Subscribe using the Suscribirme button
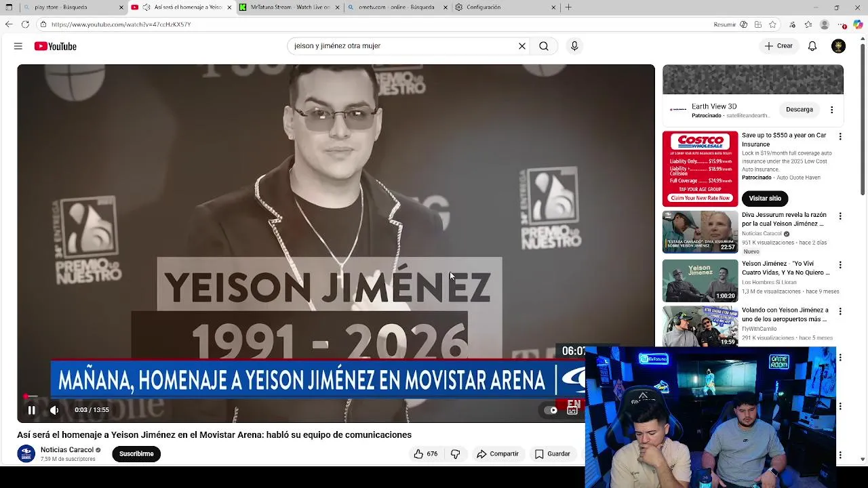The image size is (868, 488). 136,454
